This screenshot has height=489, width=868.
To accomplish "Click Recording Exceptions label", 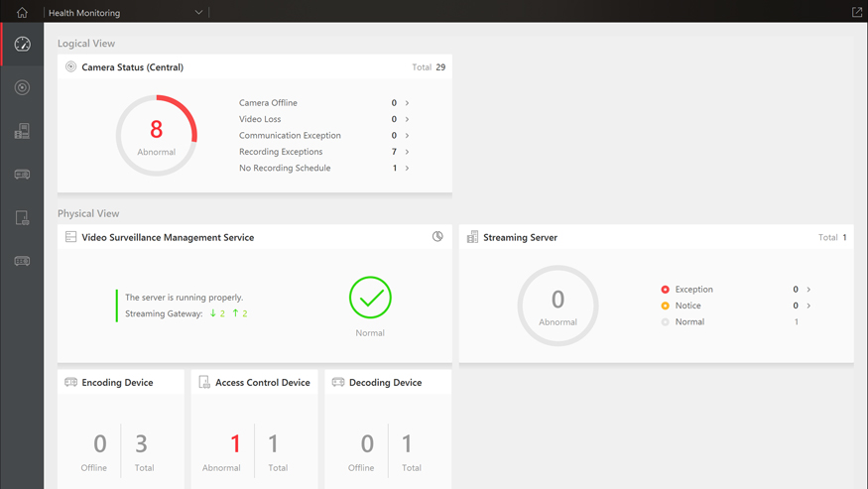I will click(281, 152).
